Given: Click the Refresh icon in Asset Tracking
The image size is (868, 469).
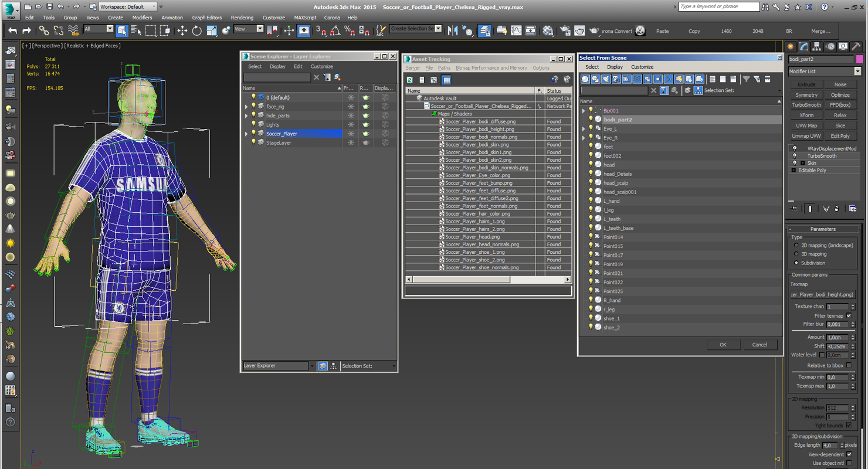Looking at the screenshot, I should click(x=410, y=80).
